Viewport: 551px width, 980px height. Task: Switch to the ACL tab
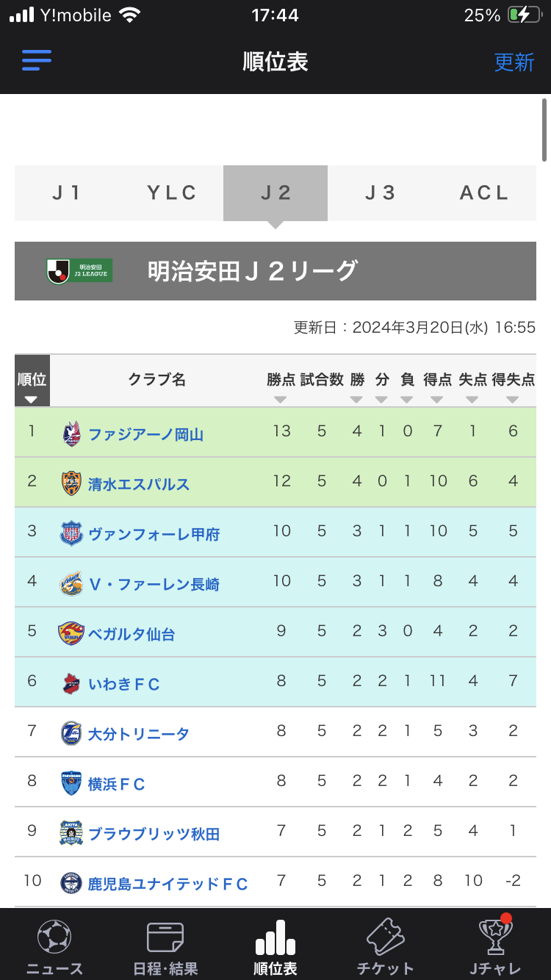click(484, 193)
